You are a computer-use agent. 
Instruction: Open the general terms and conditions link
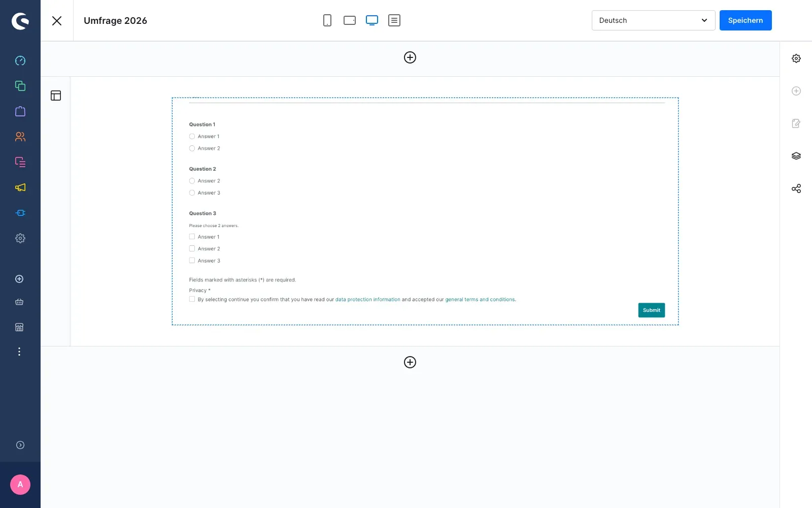pos(480,300)
